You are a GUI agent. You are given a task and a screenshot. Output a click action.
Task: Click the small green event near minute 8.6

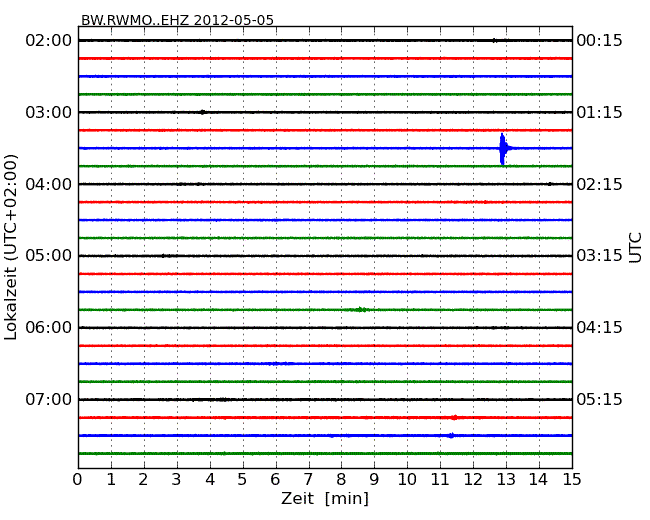[x=361, y=309]
